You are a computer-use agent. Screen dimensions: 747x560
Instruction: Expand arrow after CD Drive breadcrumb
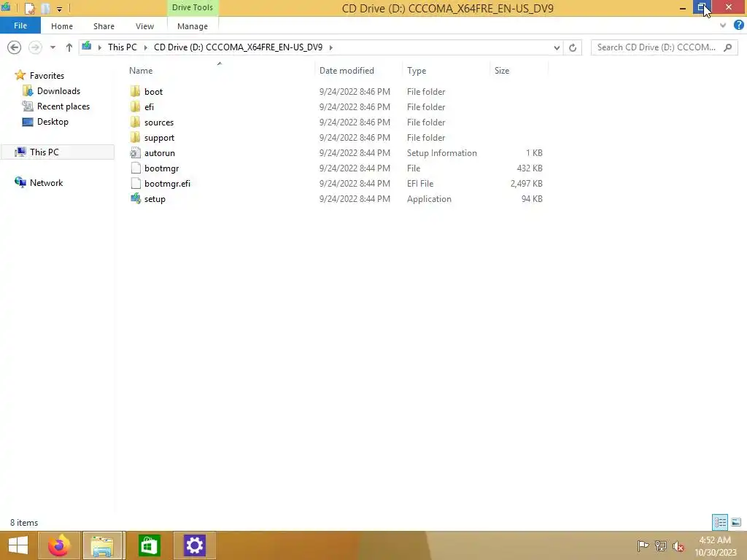tap(330, 47)
